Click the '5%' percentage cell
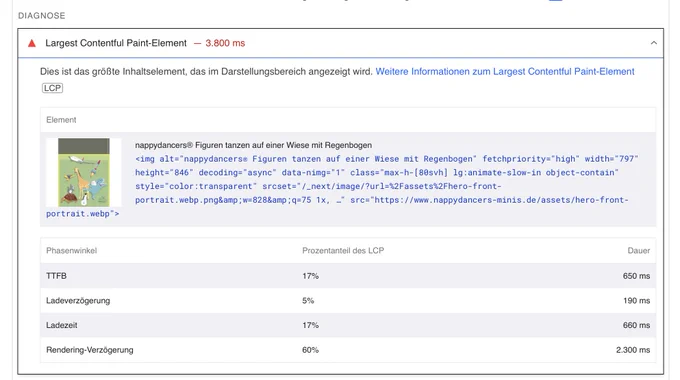Viewport: 680px width, 380px height. point(308,301)
